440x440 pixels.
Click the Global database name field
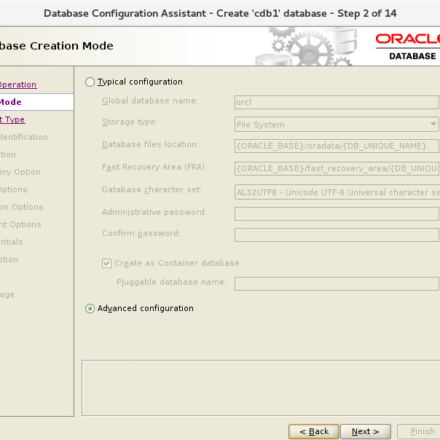coord(336,102)
